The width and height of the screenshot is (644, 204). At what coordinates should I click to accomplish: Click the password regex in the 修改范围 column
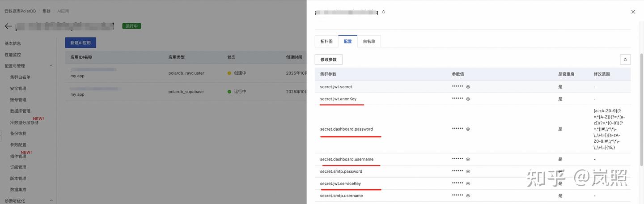click(610, 129)
